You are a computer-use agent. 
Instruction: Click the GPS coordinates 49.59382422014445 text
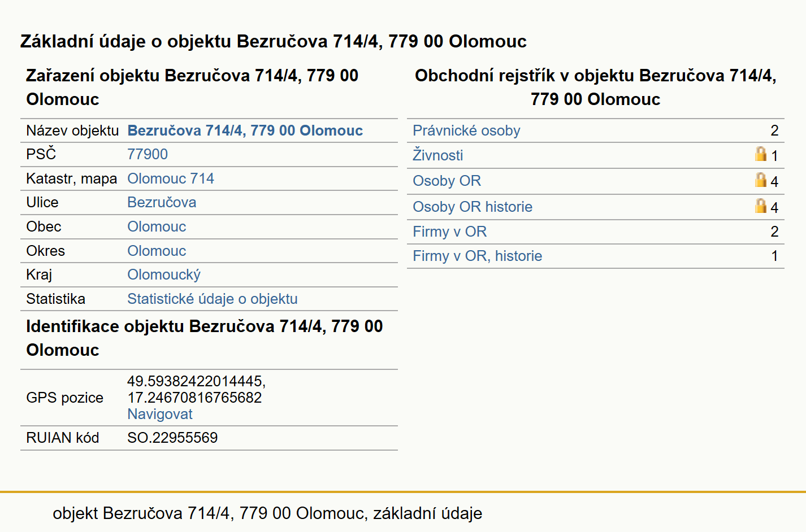[196, 381]
